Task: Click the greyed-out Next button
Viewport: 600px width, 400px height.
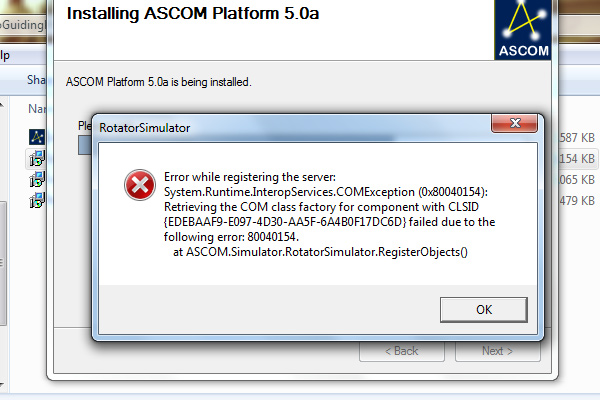Action: tap(497, 351)
